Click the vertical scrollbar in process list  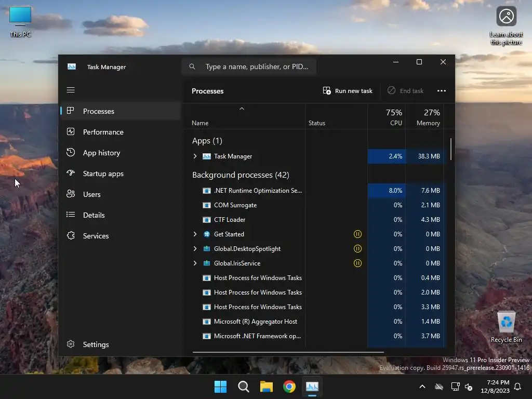pos(450,149)
